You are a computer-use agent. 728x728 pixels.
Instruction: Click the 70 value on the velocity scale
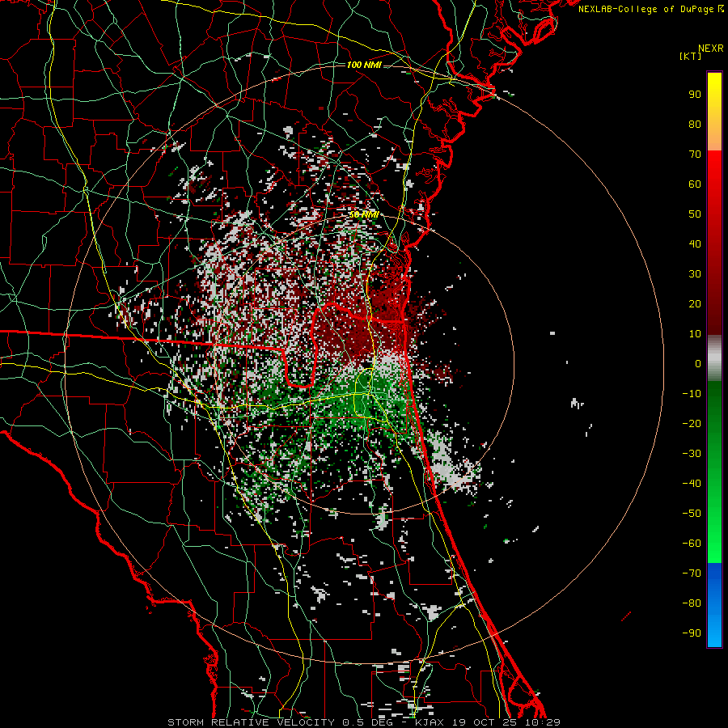point(695,154)
